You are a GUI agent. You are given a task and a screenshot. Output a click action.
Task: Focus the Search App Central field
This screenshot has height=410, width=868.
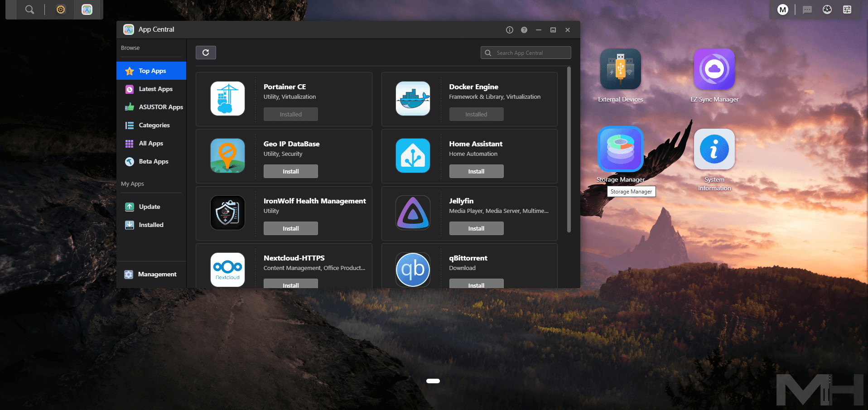(x=526, y=53)
